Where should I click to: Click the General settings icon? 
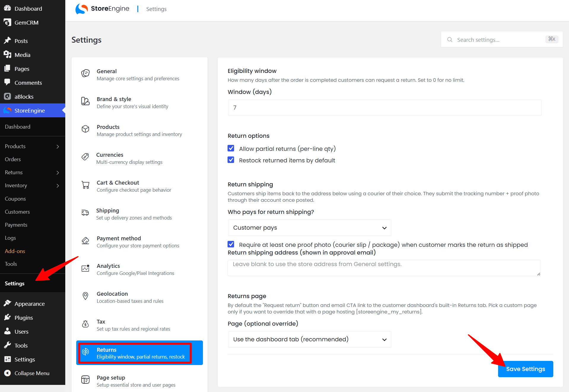(85, 73)
